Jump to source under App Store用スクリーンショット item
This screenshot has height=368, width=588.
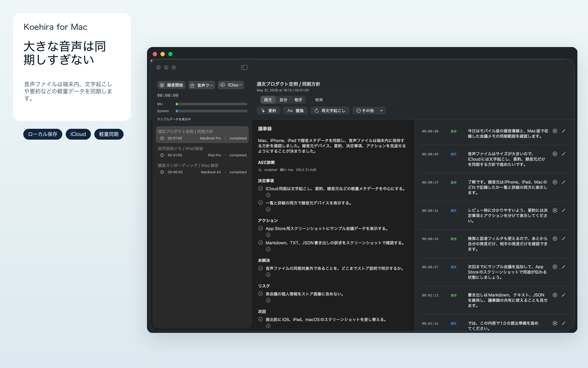click(268, 235)
